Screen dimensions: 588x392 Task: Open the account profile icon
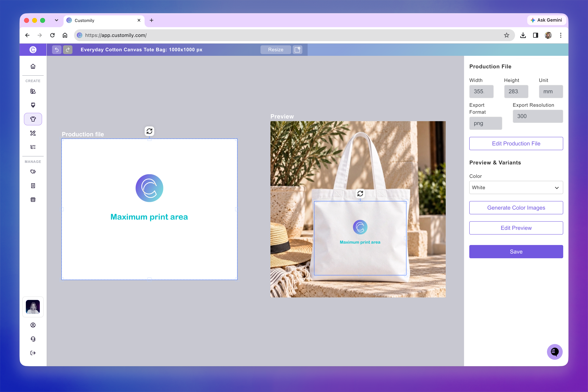click(x=33, y=325)
